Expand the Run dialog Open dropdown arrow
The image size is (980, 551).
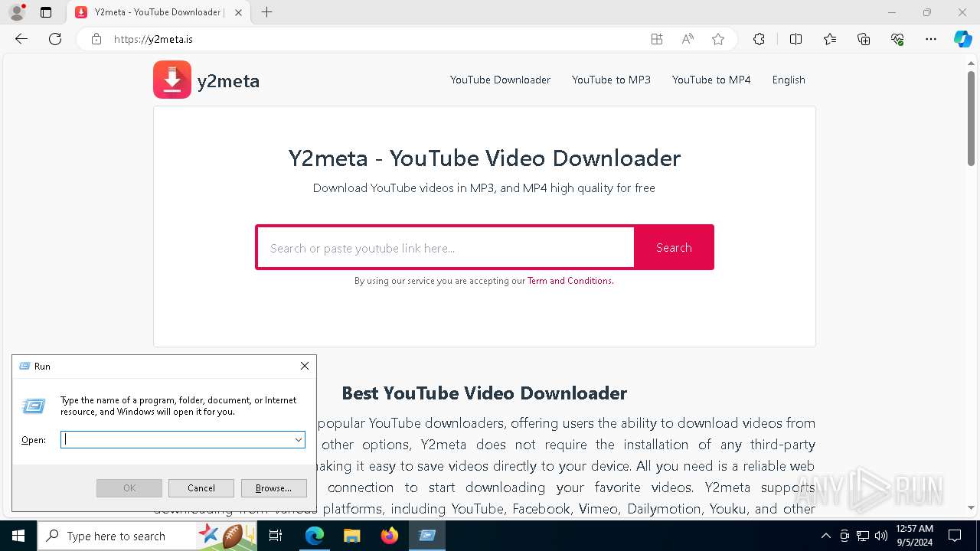[299, 439]
